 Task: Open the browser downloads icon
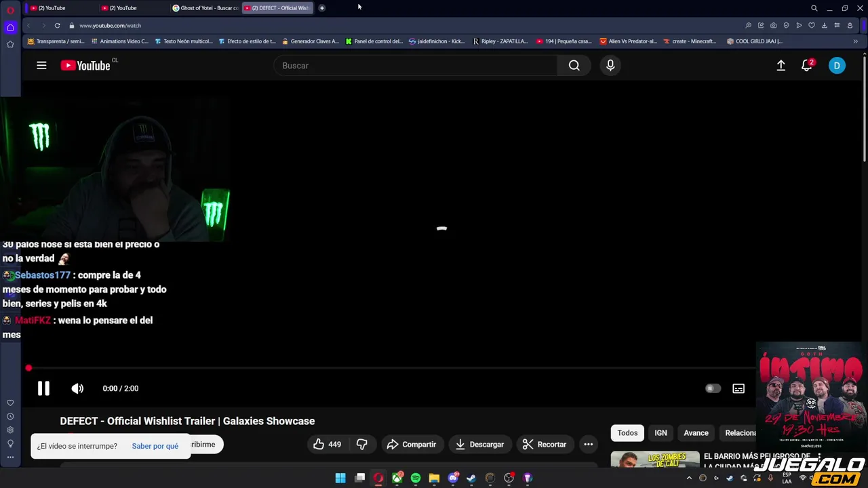tap(824, 25)
